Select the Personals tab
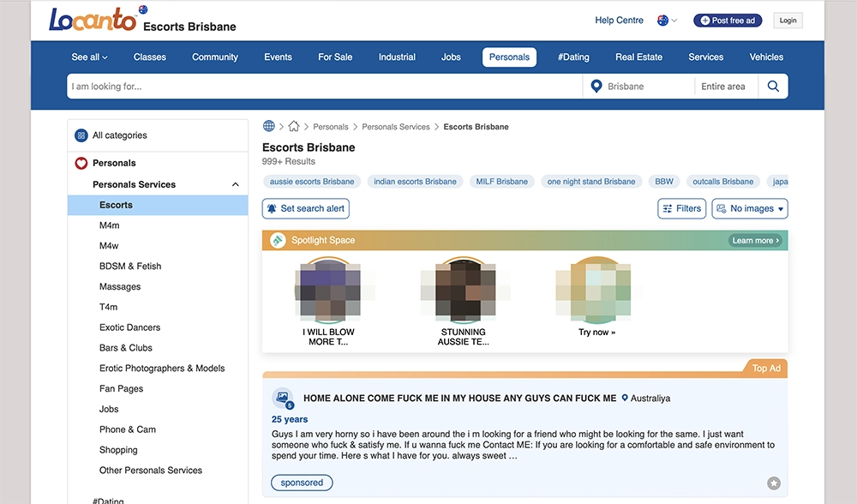 pyautogui.click(x=509, y=57)
